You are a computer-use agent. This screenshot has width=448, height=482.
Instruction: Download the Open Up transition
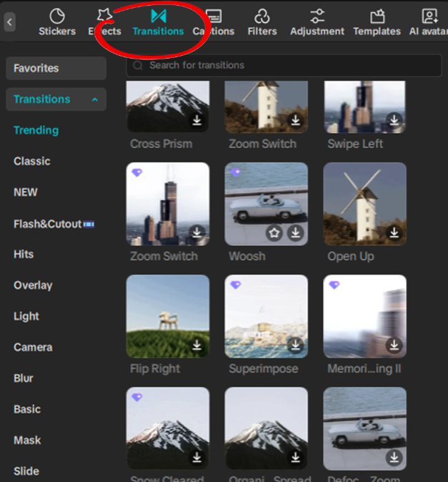click(x=394, y=232)
